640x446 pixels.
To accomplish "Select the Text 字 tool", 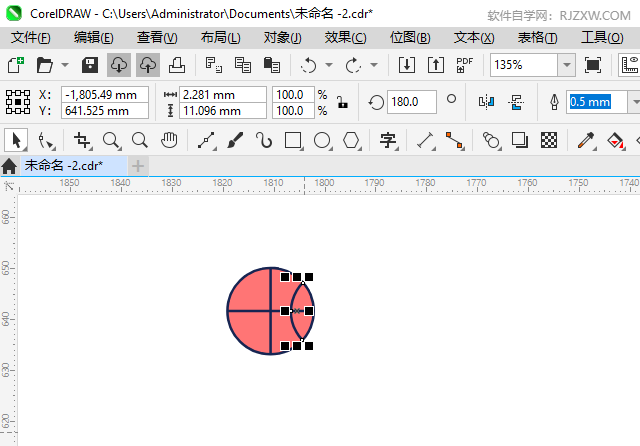I will click(x=388, y=140).
